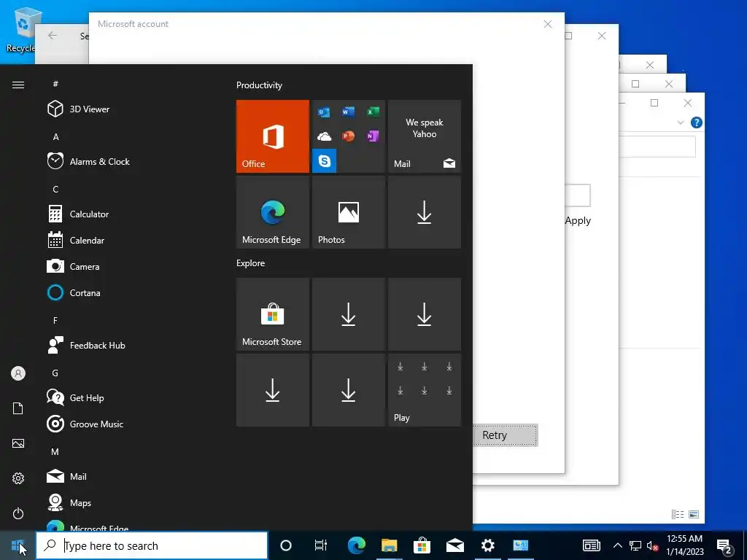Click the Power button in Start sidebar

coord(18,513)
